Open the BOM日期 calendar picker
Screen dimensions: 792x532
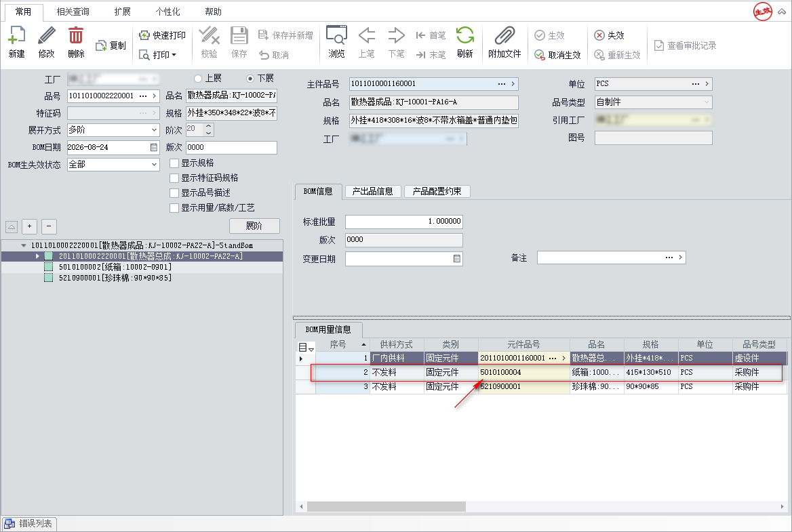tap(153, 147)
